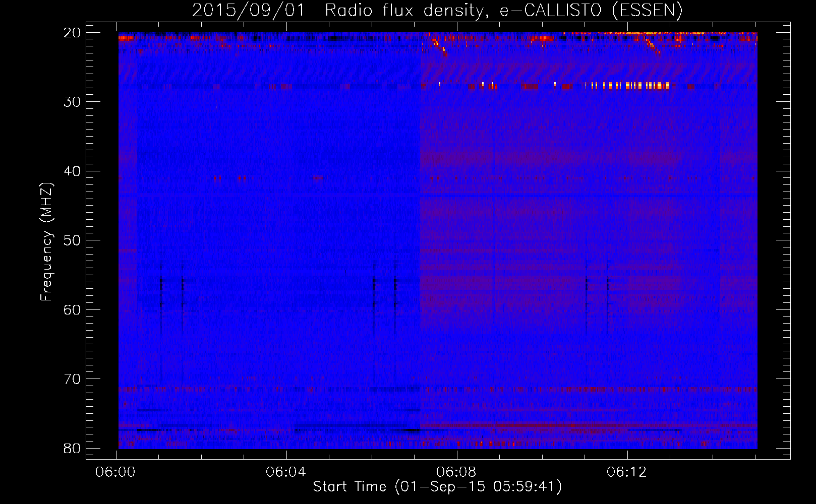Click the 80 frequency tick label
The image size is (816, 504).
72,448
